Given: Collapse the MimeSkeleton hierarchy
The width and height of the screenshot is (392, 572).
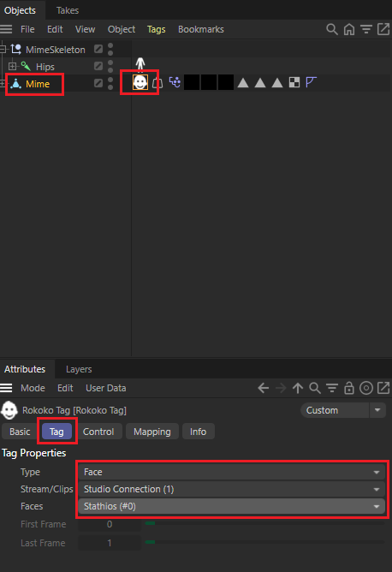Looking at the screenshot, I should click(3, 49).
